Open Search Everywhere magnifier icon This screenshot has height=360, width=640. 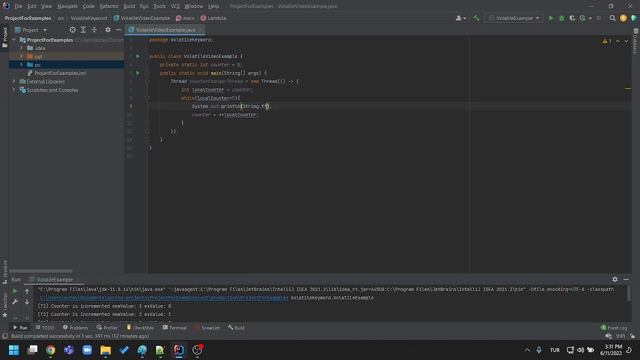(x=612, y=18)
